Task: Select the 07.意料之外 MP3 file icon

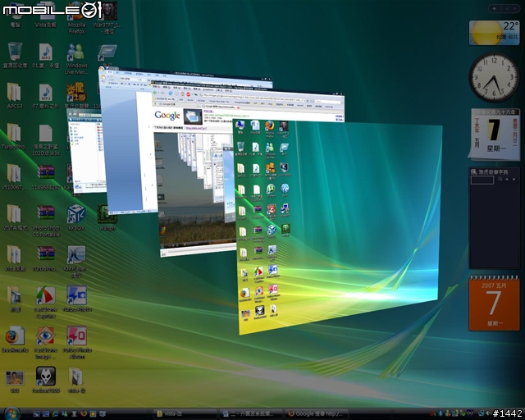Action: point(46,97)
